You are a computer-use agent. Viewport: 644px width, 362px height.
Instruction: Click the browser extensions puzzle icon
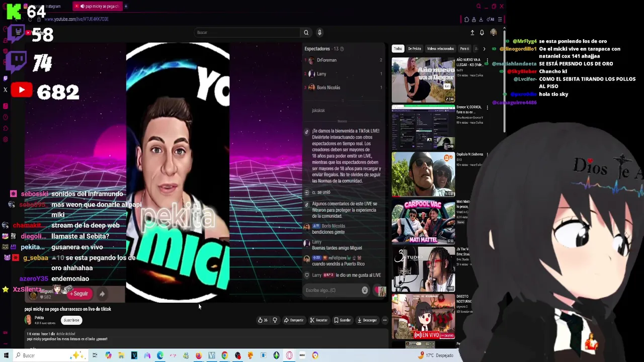pos(466,19)
